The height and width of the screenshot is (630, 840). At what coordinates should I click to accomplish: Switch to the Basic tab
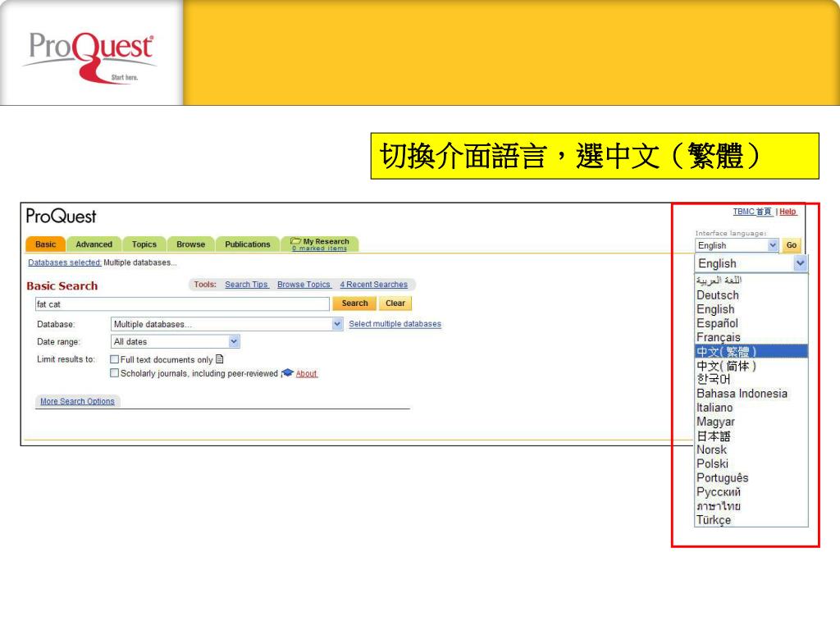[x=46, y=244]
